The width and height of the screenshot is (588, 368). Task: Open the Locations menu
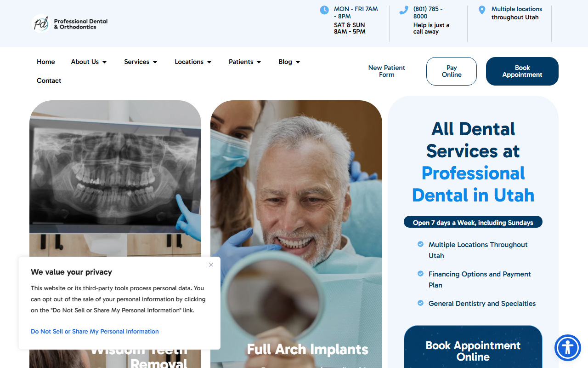click(189, 62)
